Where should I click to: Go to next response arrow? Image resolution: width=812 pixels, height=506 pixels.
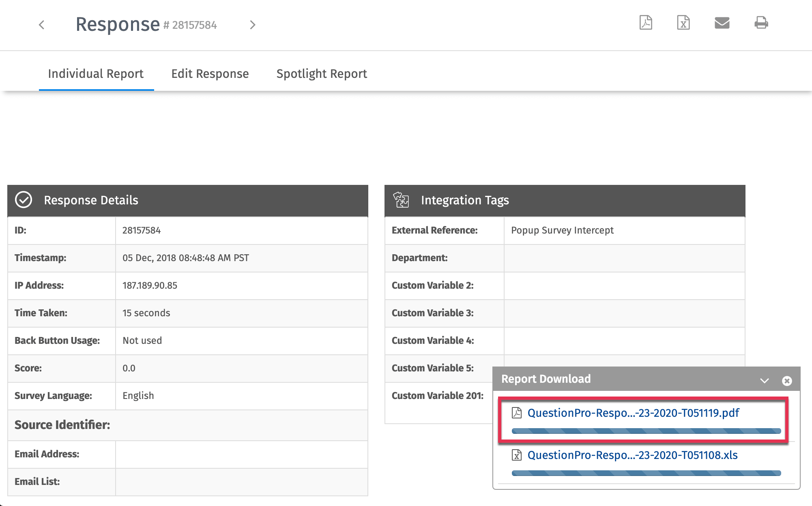[253, 25]
